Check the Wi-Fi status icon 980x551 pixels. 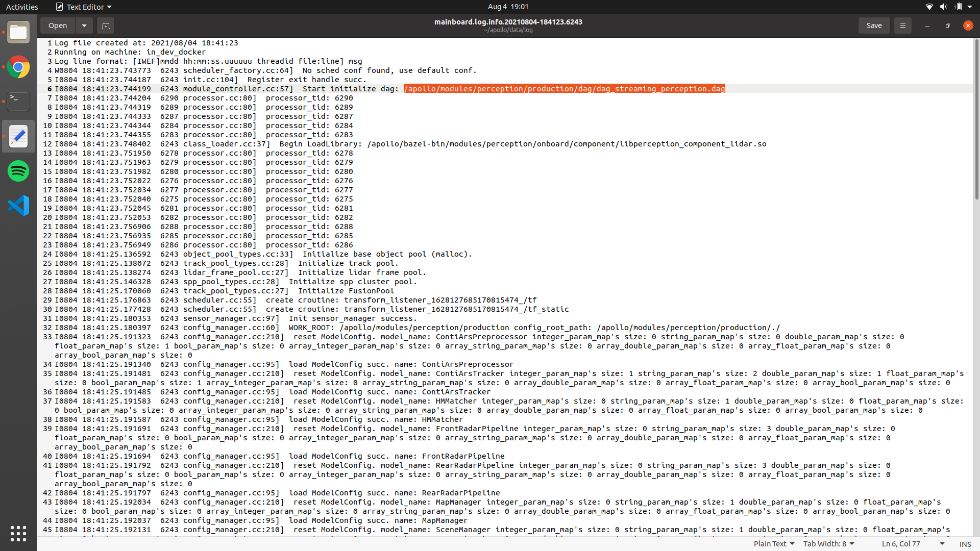tap(929, 7)
